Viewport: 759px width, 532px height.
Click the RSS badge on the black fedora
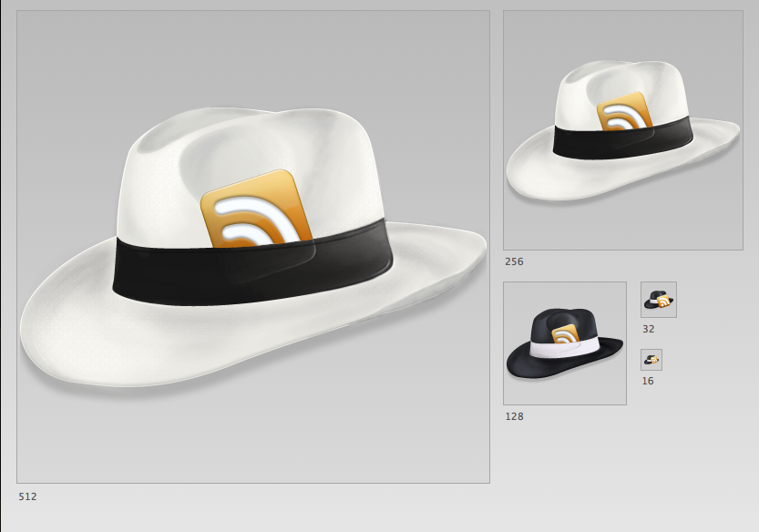tap(566, 334)
